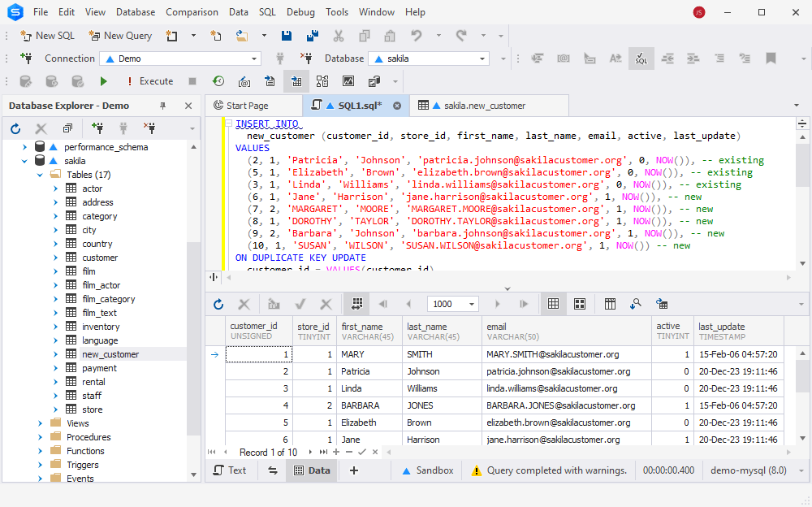Execute the script with the green run arrow

coord(103,81)
